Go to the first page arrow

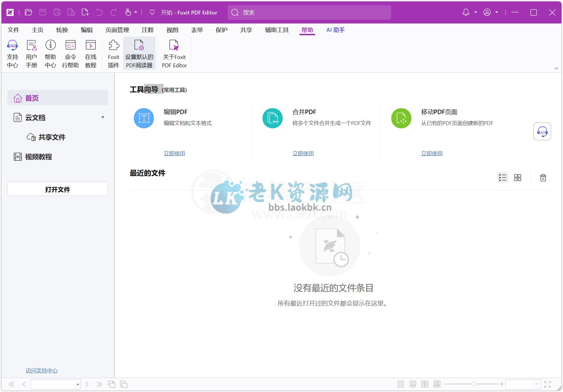point(12,384)
